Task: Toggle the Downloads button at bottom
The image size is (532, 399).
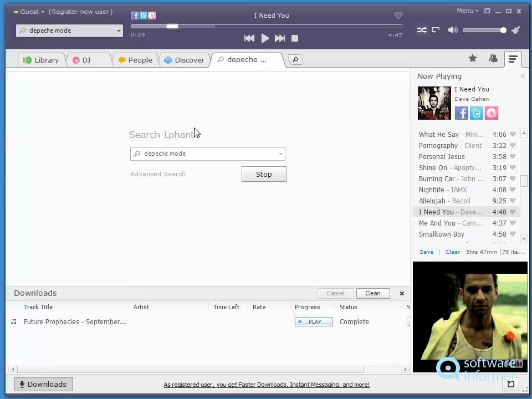Action: (x=43, y=384)
